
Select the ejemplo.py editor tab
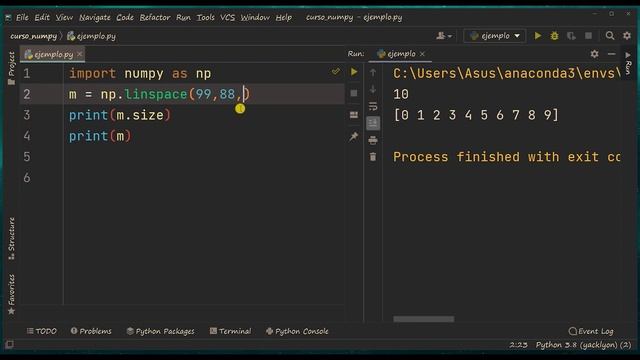[53, 54]
